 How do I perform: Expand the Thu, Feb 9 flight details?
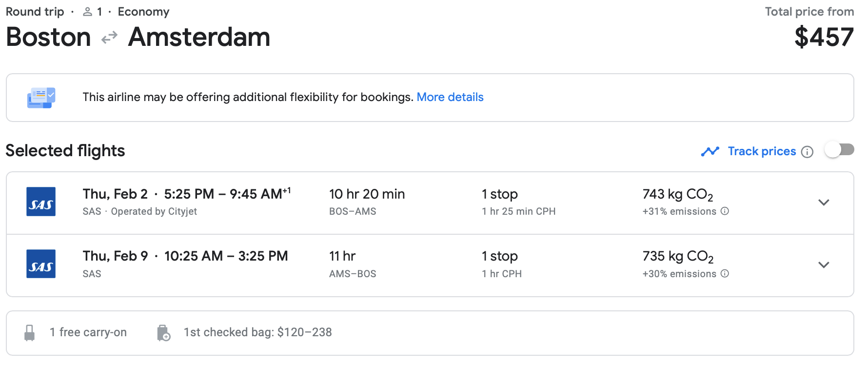tap(824, 265)
